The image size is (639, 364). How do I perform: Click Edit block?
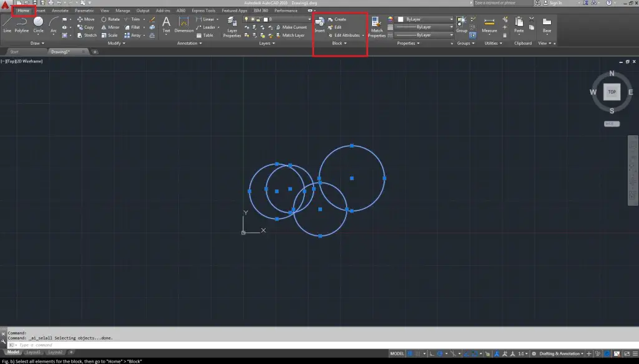pos(334,27)
